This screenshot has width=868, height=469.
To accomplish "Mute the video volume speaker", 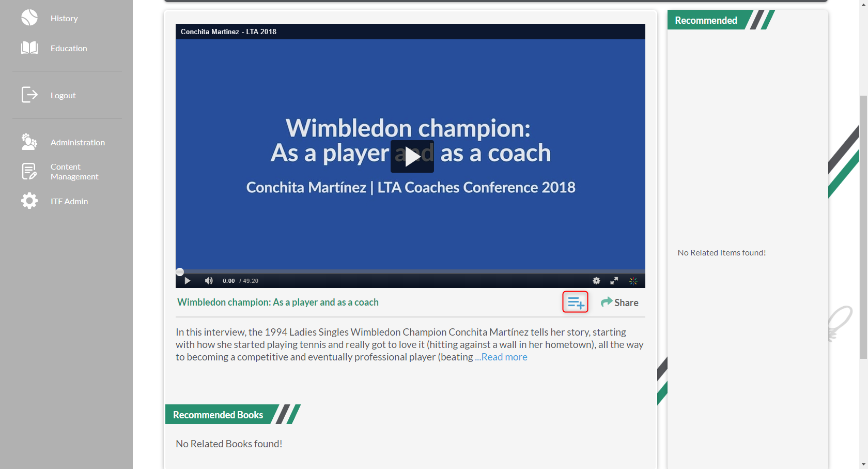I will point(209,281).
